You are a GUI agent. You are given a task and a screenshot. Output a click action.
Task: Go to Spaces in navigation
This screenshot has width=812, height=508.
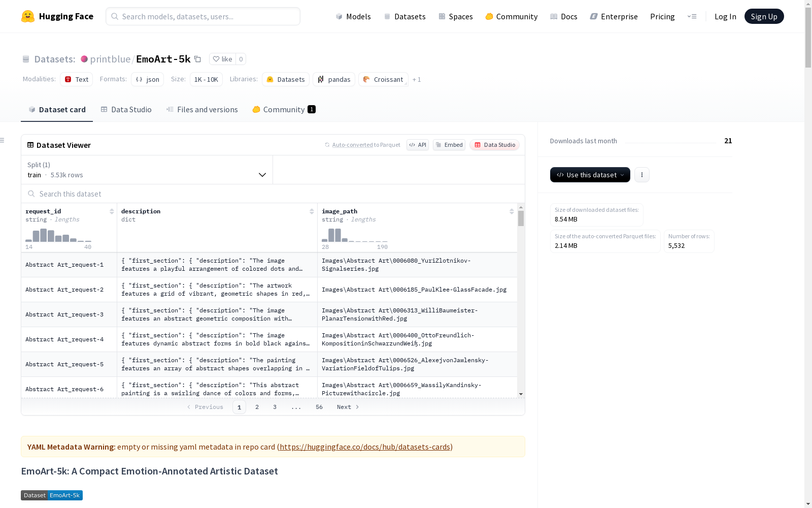click(x=456, y=16)
